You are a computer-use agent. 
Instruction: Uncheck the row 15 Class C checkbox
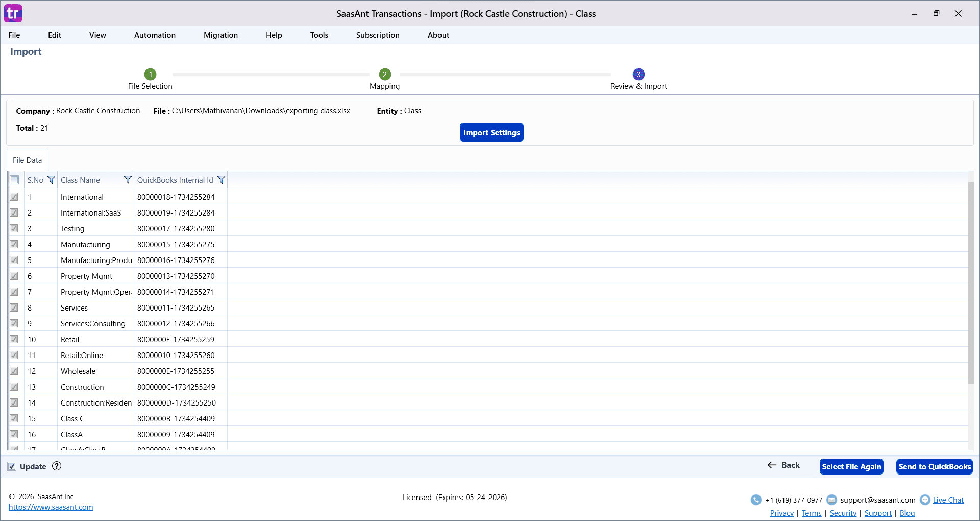(x=14, y=418)
